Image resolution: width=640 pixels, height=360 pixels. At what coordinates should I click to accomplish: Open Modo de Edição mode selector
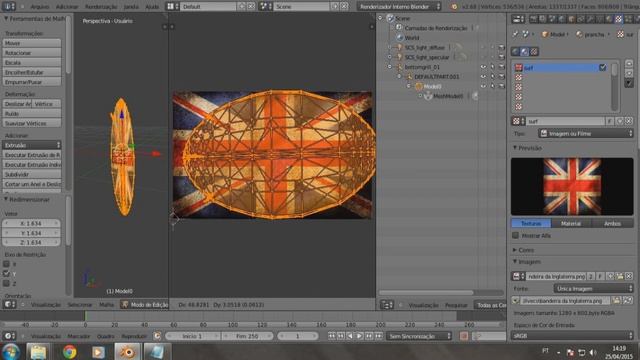(144, 304)
